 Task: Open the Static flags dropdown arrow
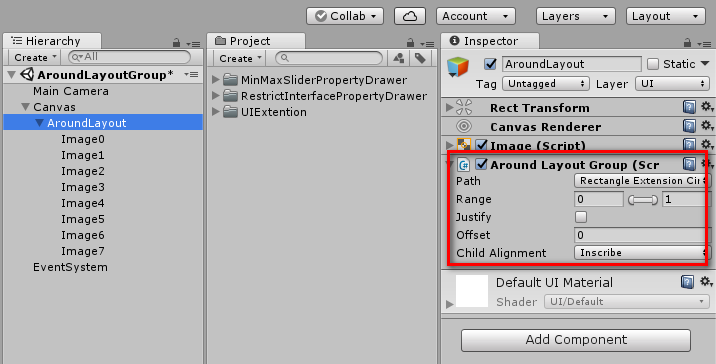705,63
